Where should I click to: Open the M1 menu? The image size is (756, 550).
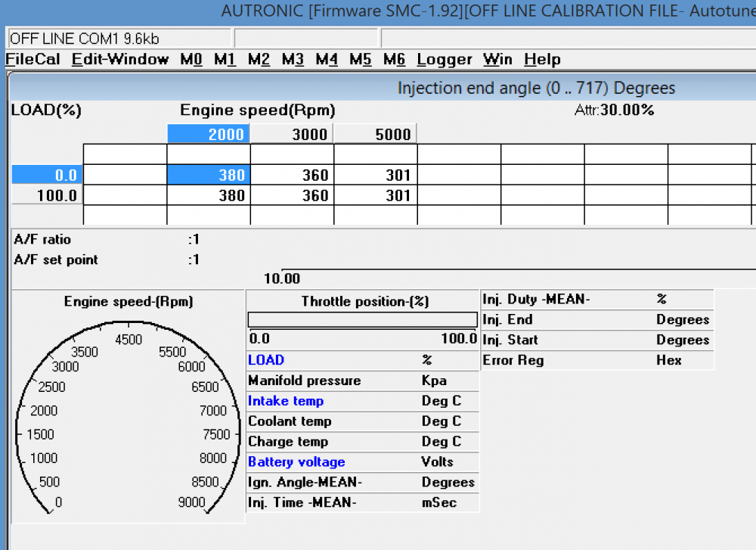(x=225, y=59)
